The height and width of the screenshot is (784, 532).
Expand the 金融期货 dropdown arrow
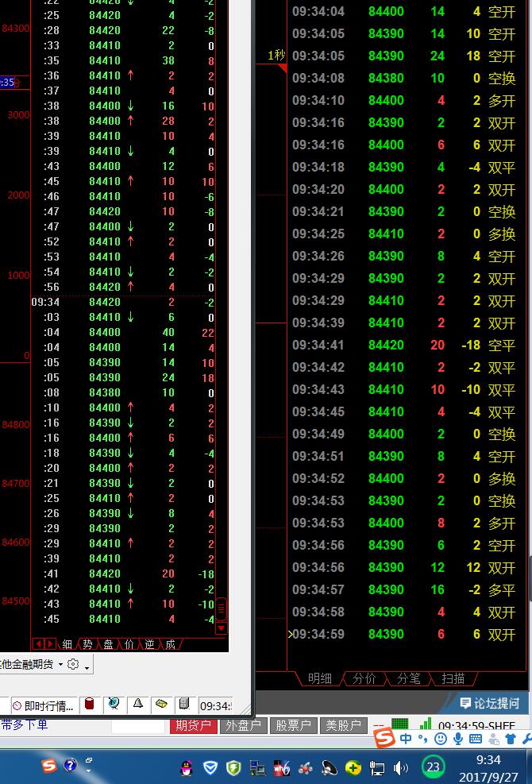coord(60,665)
